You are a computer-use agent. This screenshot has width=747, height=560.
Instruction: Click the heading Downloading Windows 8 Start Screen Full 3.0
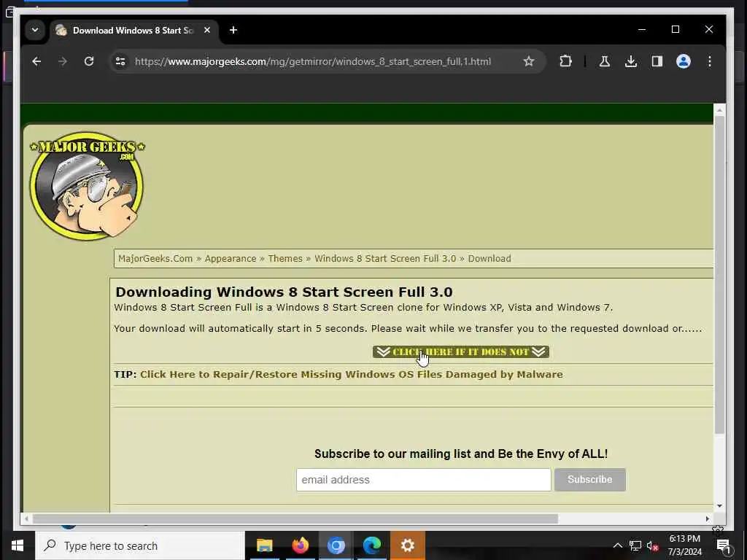pyautogui.click(x=284, y=292)
